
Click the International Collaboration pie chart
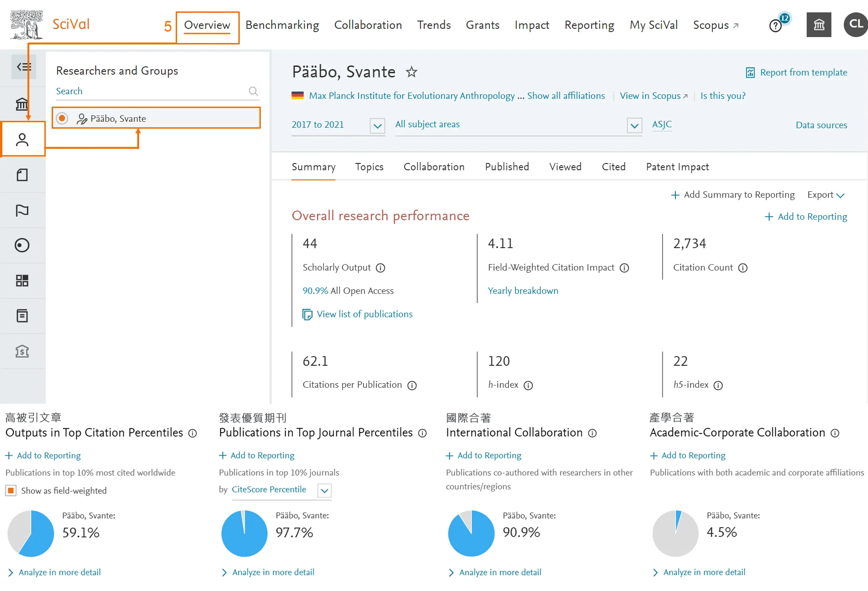click(x=471, y=533)
